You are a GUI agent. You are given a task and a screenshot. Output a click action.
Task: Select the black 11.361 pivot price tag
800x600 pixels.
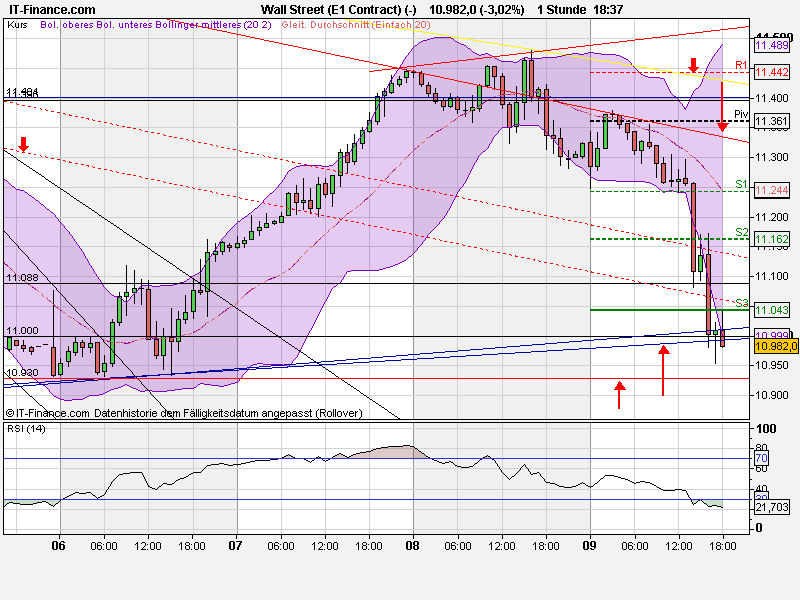(x=770, y=119)
